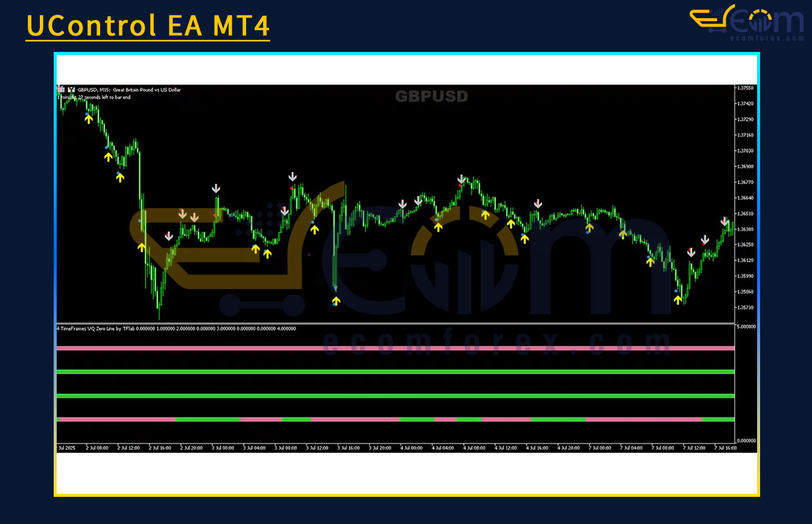Select the '7 Jul 04:00' time label

point(631,448)
